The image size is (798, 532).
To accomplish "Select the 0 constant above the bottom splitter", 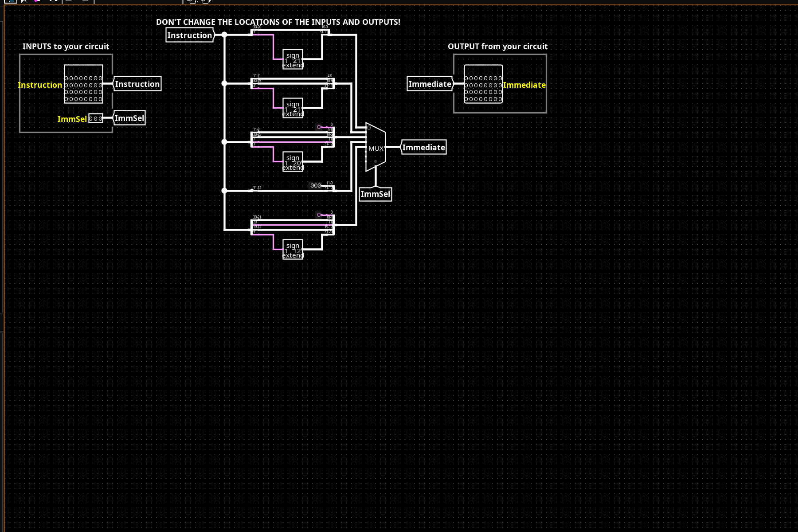I will click(319, 215).
